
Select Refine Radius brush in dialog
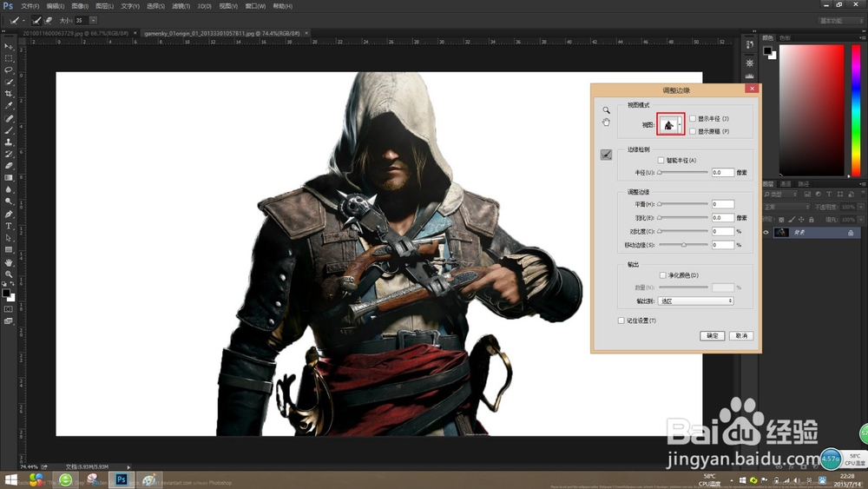pyautogui.click(x=606, y=155)
